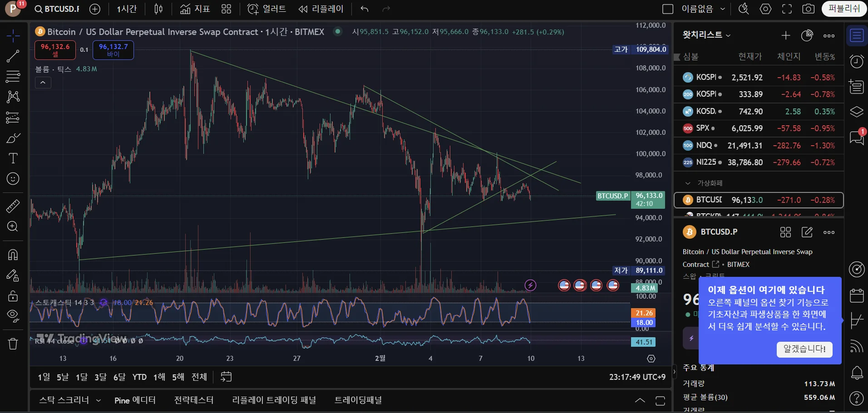Add a symbol to compare with plus icon
The image size is (868, 413).
[95, 9]
